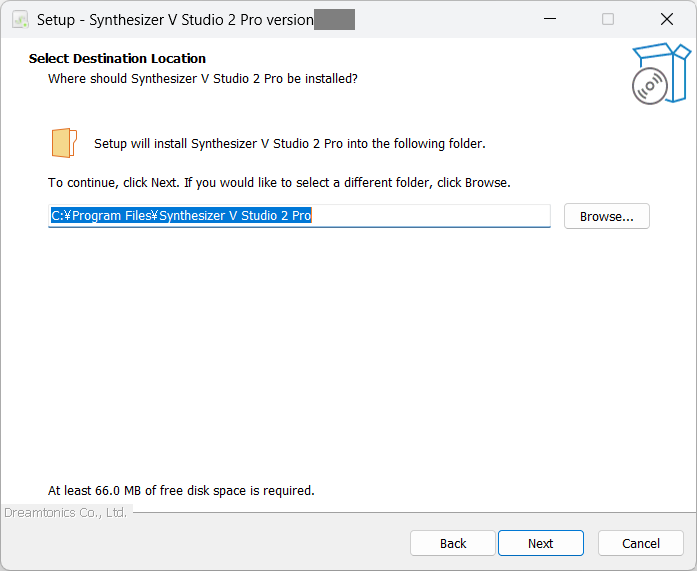Click the disabled maximize button
The height and width of the screenshot is (571, 697).
click(608, 19)
